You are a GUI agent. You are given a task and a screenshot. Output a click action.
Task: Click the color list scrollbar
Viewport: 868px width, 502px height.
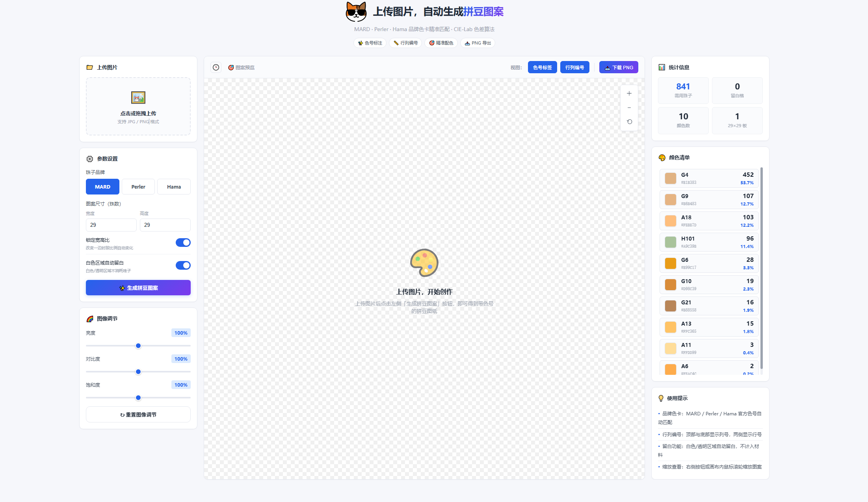[x=762, y=268]
